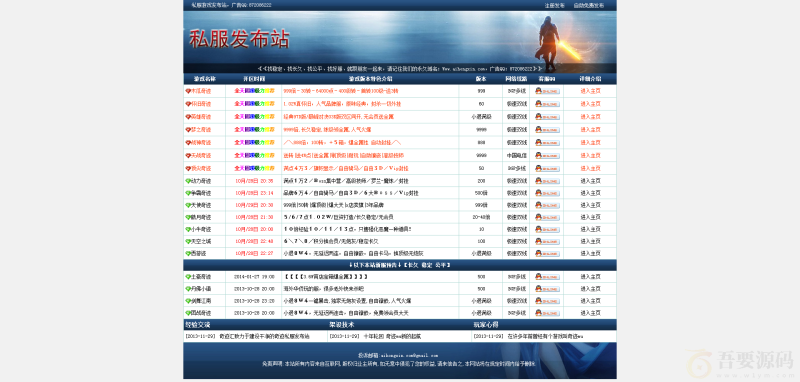Open QQ contact for the 20:30 server row

click(x=547, y=205)
